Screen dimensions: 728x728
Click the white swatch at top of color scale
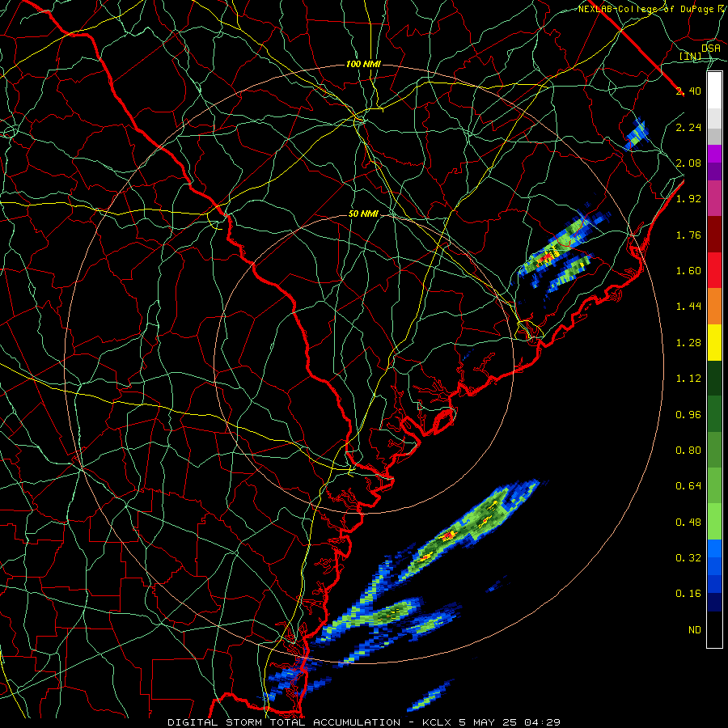pyautogui.click(x=714, y=91)
